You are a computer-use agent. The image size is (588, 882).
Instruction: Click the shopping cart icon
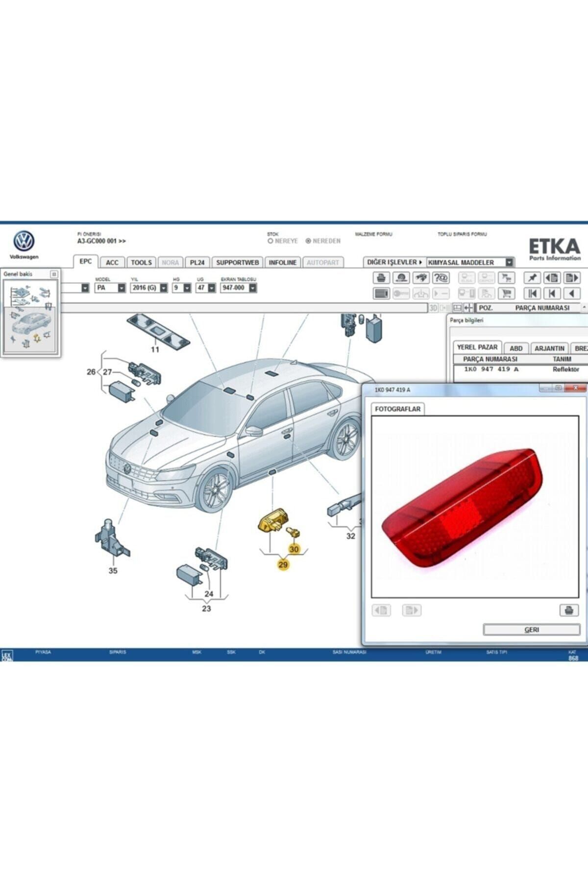506,294
